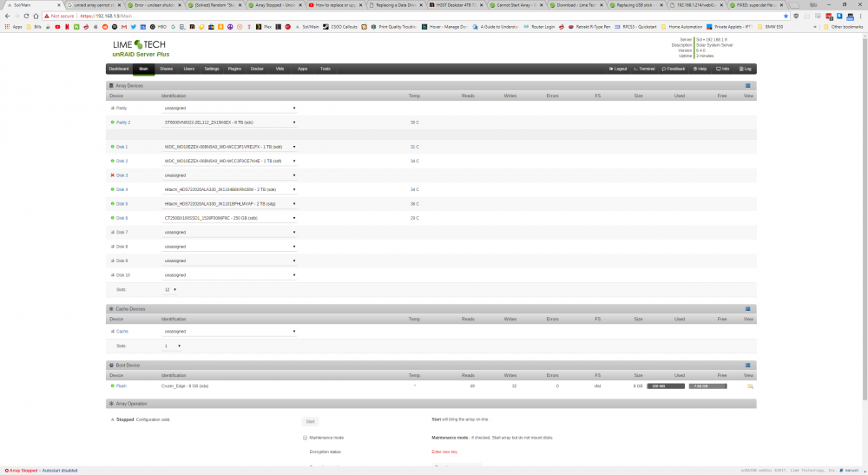The width and height of the screenshot is (868, 475).
Task: Open the Disk 6 device dropdown
Action: pos(229,218)
